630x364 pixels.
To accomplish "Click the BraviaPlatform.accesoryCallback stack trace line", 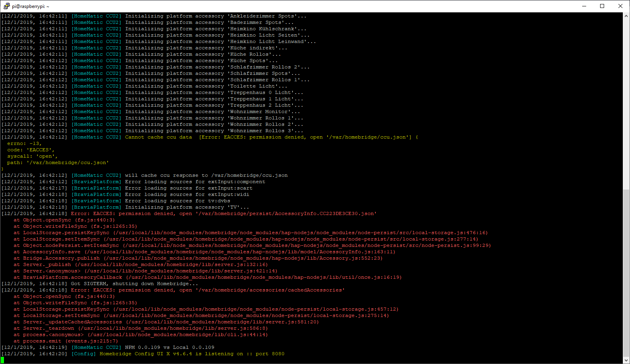I will [73, 277].
